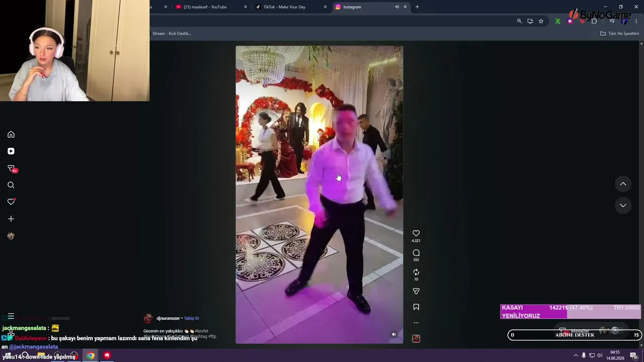Go to the next reel
Screen dimensions: 644x362
click(623, 205)
